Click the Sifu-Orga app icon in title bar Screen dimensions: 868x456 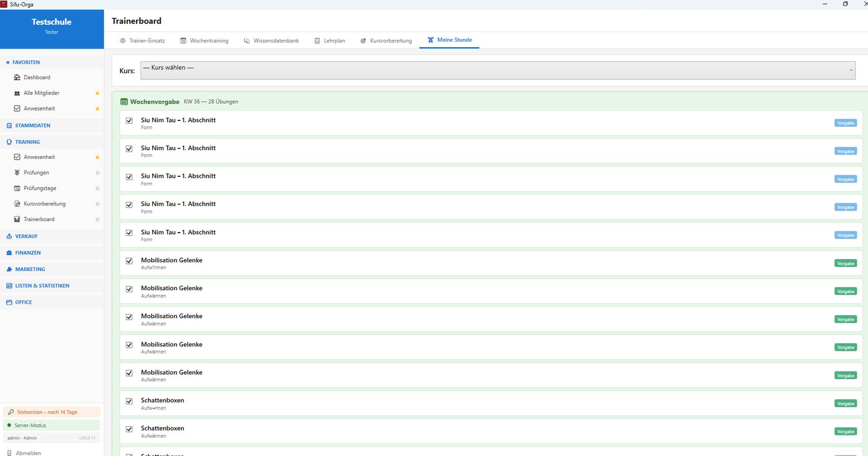[4, 4]
